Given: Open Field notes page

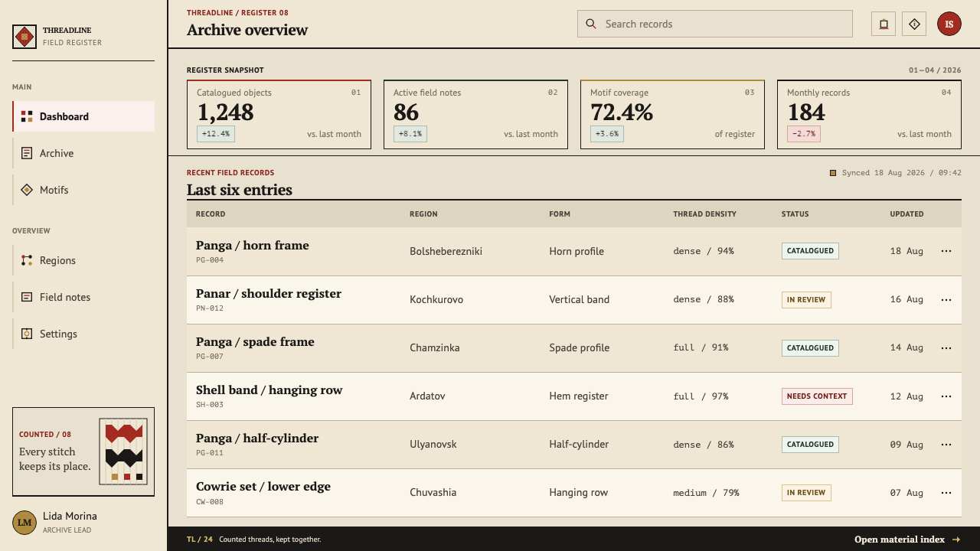Looking at the screenshot, I should pos(83,297).
